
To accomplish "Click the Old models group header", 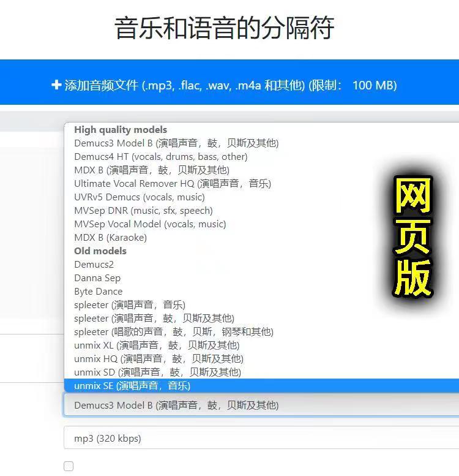I will point(100,251).
